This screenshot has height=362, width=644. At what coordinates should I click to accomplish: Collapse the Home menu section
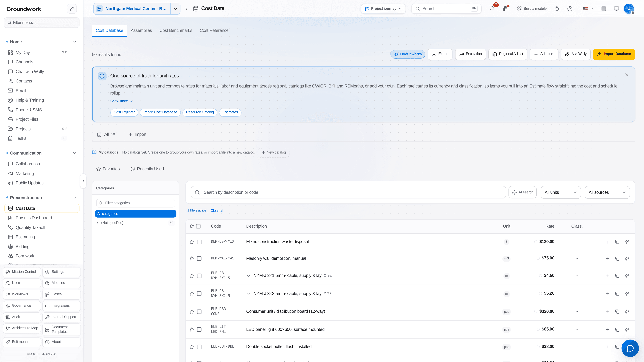(x=74, y=42)
